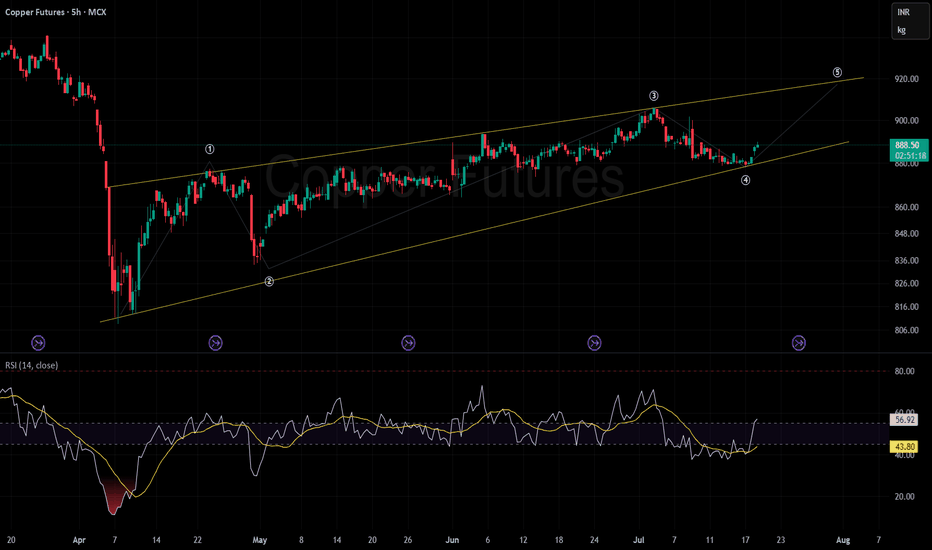This screenshot has width=932, height=550.
Task: Select the circled wave 5 label
Action: (x=837, y=73)
